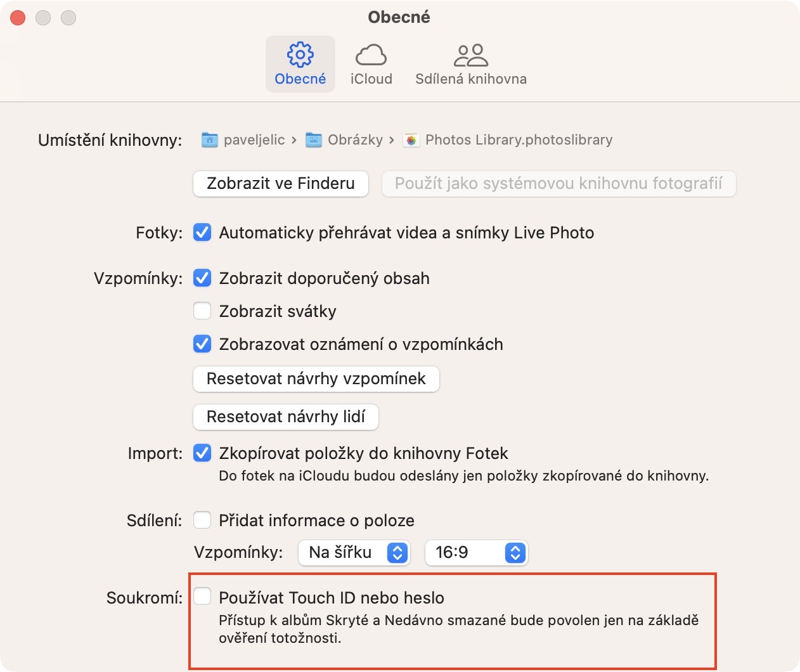Switch to the Sdílená knihovna tab label

point(470,79)
